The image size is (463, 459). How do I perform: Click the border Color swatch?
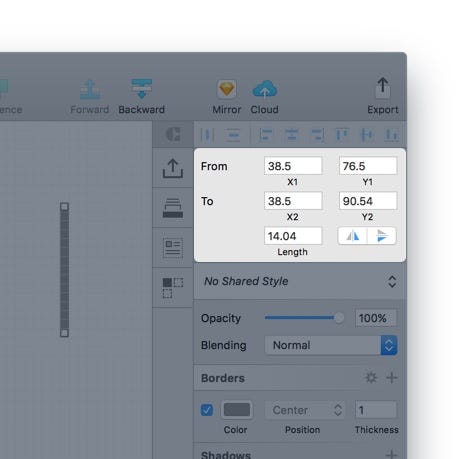(237, 410)
